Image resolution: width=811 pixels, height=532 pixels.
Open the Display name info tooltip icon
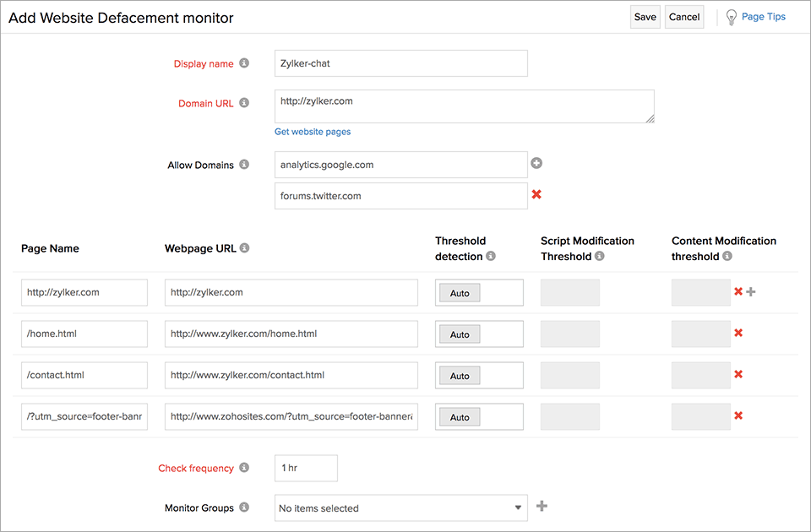point(244,62)
